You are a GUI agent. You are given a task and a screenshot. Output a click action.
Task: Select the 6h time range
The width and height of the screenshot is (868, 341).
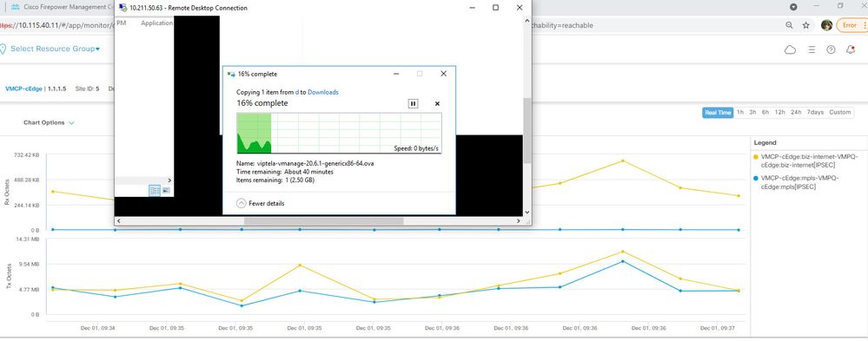pyautogui.click(x=765, y=112)
